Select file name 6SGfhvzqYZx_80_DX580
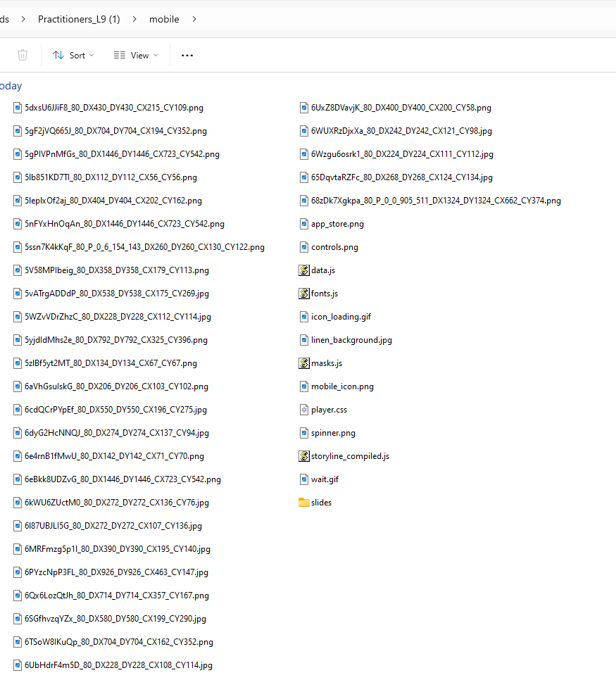The height and width of the screenshot is (680, 616). (x=115, y=619)
